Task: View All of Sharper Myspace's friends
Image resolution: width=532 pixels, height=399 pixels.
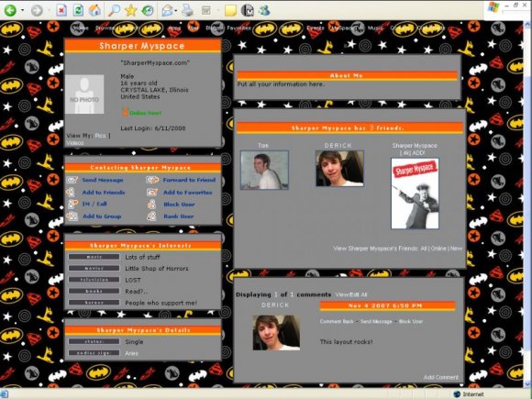Action: click(424, 249)
